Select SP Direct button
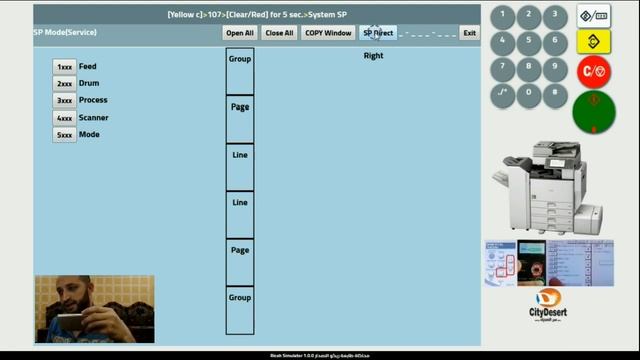 (x=378, y=33)
